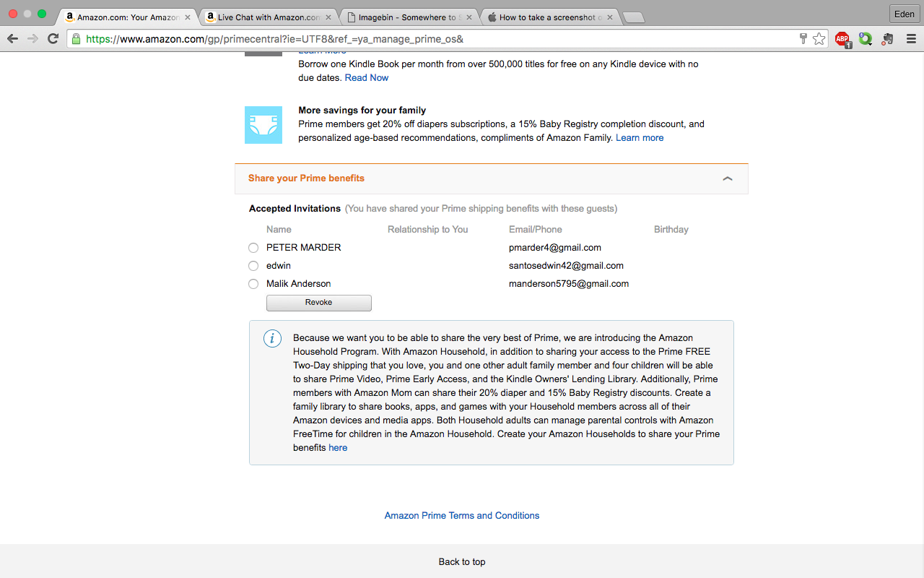Open Amazon Prime Terms and Conditions link

pyautogui.click(x=462, y=515)
